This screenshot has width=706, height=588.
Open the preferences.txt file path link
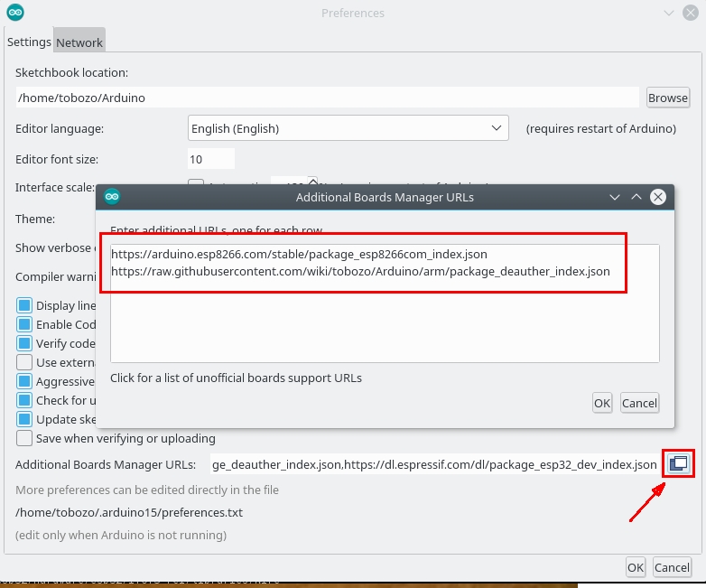(129, 512)
